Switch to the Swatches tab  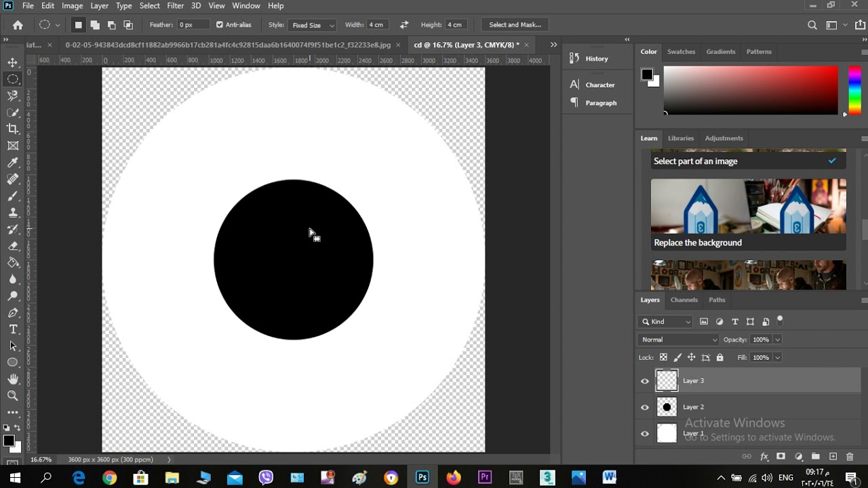coord(682,52)
